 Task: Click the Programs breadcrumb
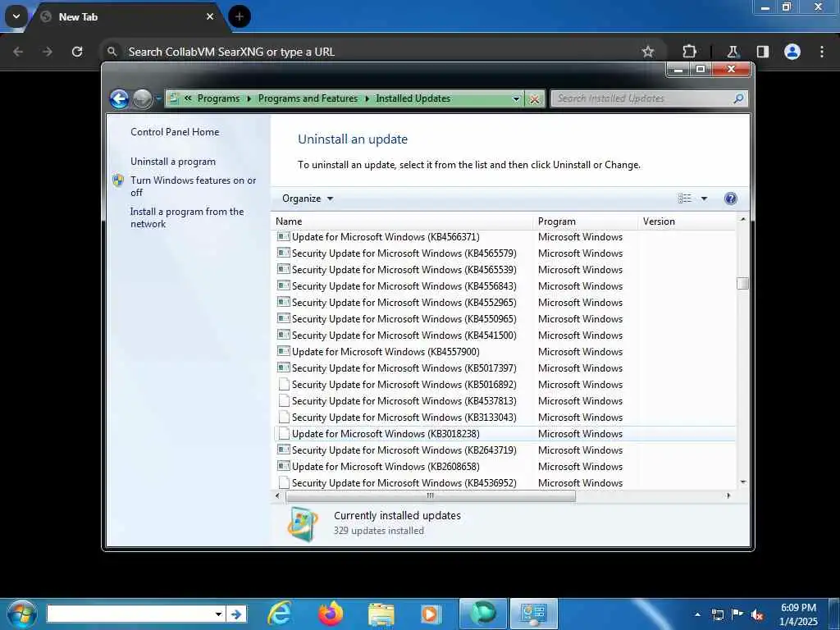coord(218,98)
